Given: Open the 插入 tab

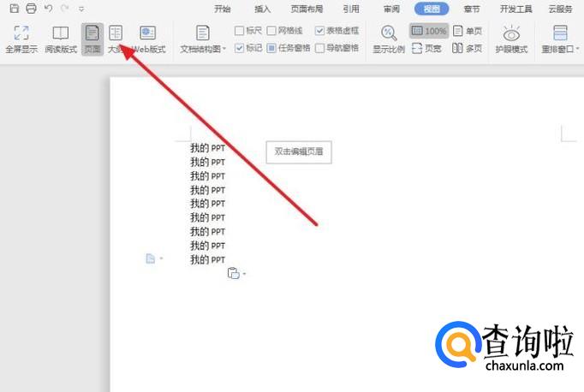Looking at the screenshot, I should tap(263, 9).
